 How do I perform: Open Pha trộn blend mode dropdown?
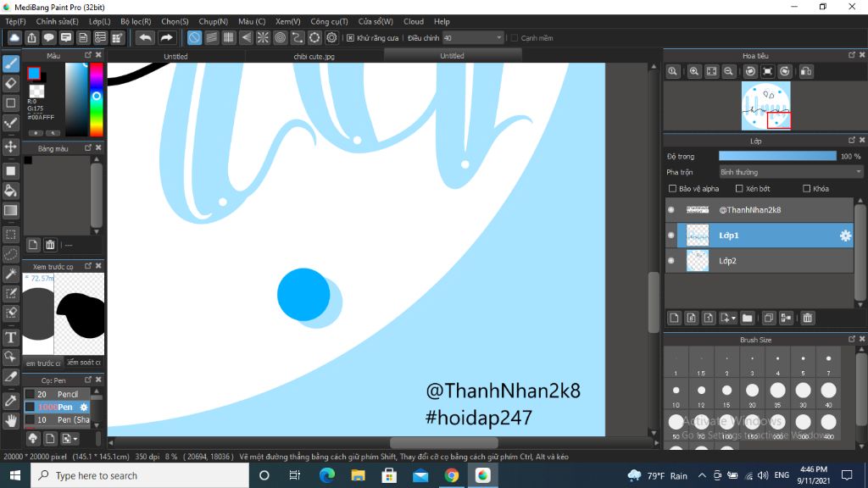(791, 172)
